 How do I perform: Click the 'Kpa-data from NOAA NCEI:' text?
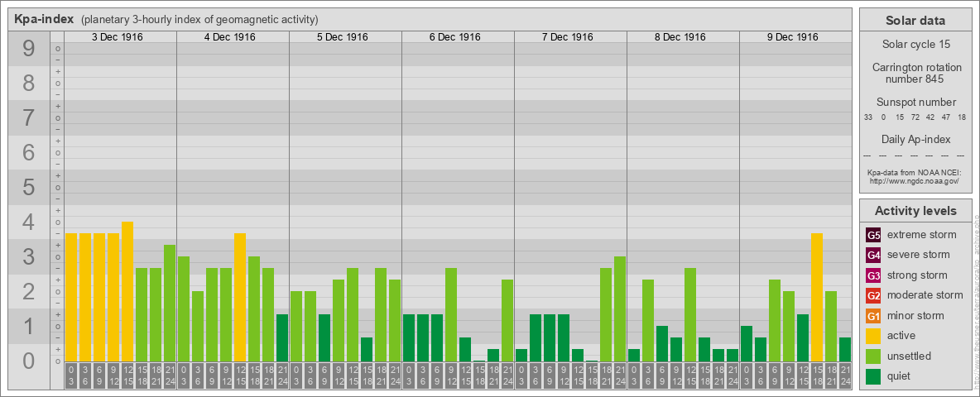(x=915, y=172)
